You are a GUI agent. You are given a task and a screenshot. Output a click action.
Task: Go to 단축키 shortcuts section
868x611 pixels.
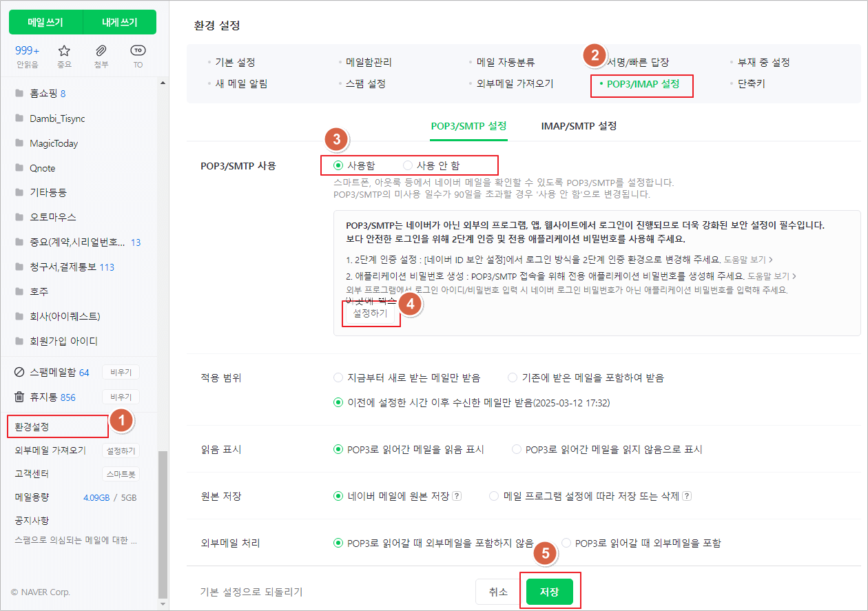click(x=751, y=84)
